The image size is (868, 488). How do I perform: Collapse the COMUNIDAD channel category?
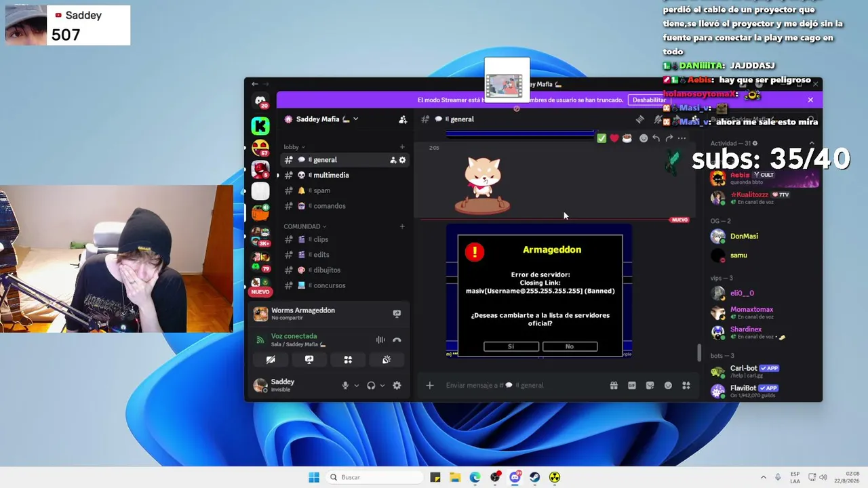[x=305, y=226]
